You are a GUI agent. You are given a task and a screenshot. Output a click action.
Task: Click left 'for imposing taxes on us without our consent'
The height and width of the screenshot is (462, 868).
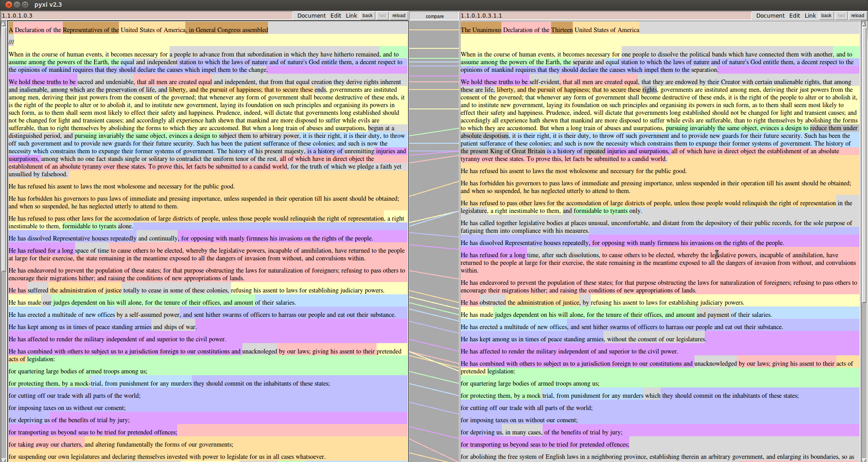[67, 408]
